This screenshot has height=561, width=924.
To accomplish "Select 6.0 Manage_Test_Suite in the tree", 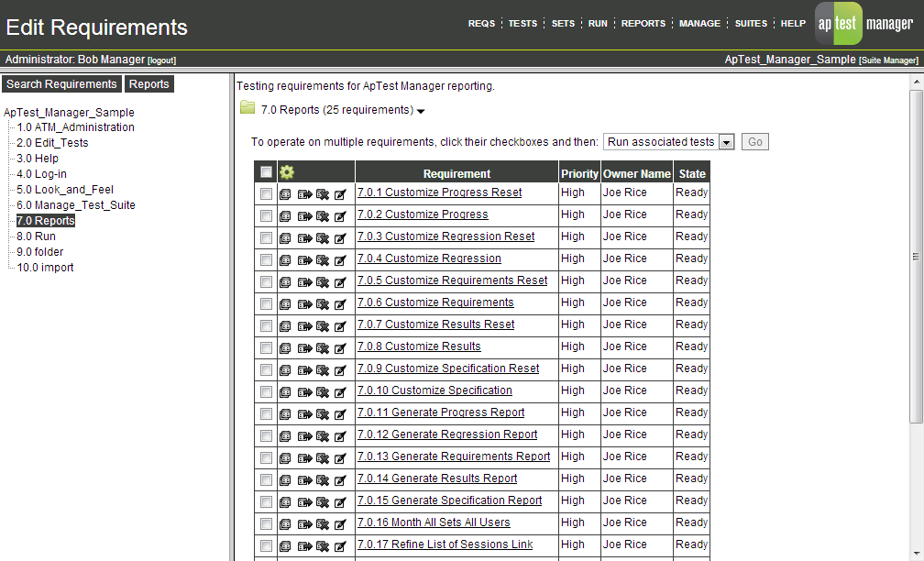I will pyautogui.click(x=76, y=205).
